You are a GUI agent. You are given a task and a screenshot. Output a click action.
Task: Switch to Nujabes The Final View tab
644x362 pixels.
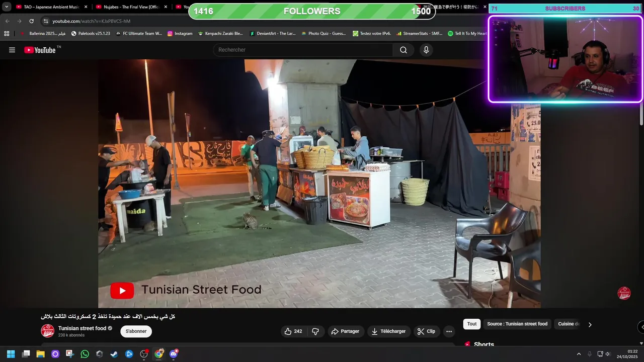(131, 7)
